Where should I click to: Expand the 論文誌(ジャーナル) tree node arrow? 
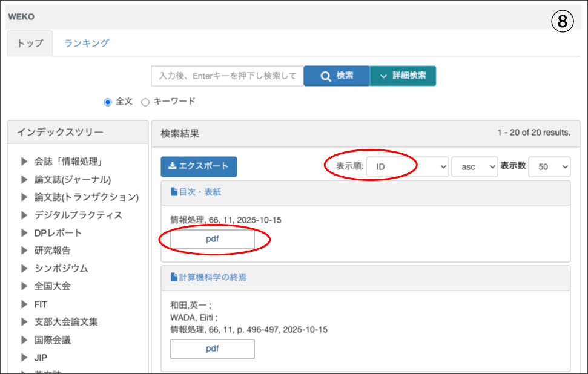tap(24, 180)
